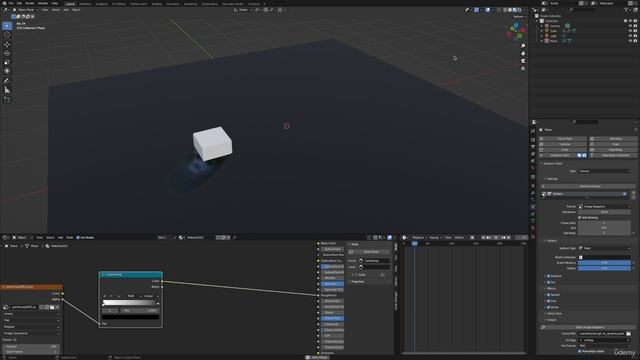Toggle the Anti-Aliasing checkbox

click(580, 218)
